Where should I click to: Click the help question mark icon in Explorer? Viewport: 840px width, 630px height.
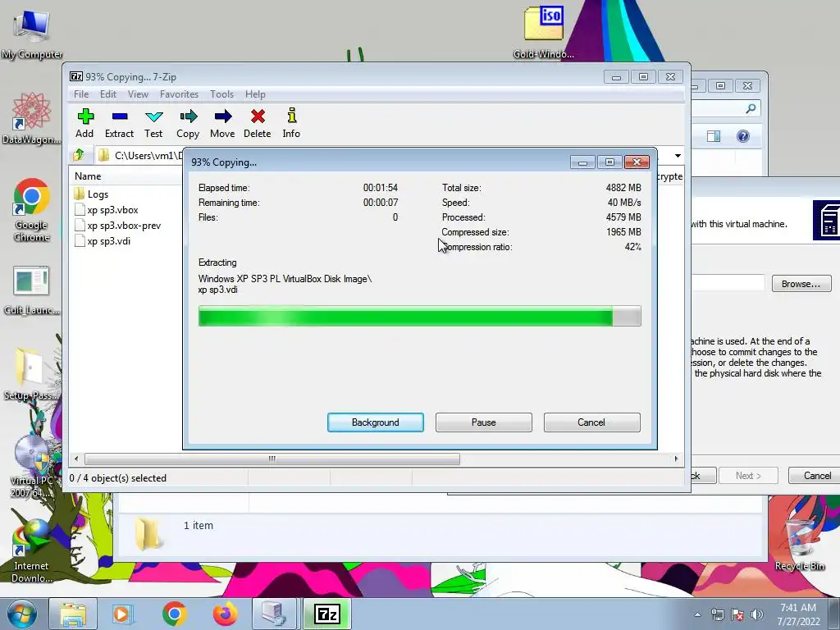743,136
